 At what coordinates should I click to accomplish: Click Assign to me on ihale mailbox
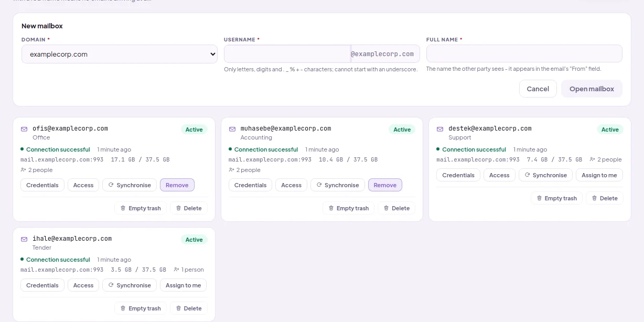pyautogui.click(x=184, y=285)
